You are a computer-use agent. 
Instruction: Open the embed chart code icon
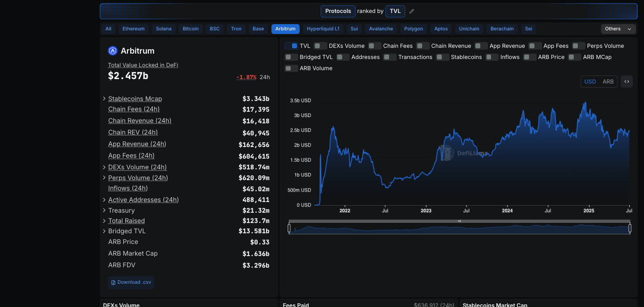[x=627, y=82]
